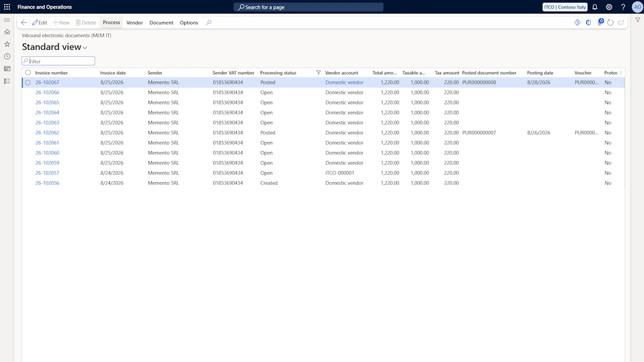
Task: Open grid options three-dot menu
Action: coord(621,73)
